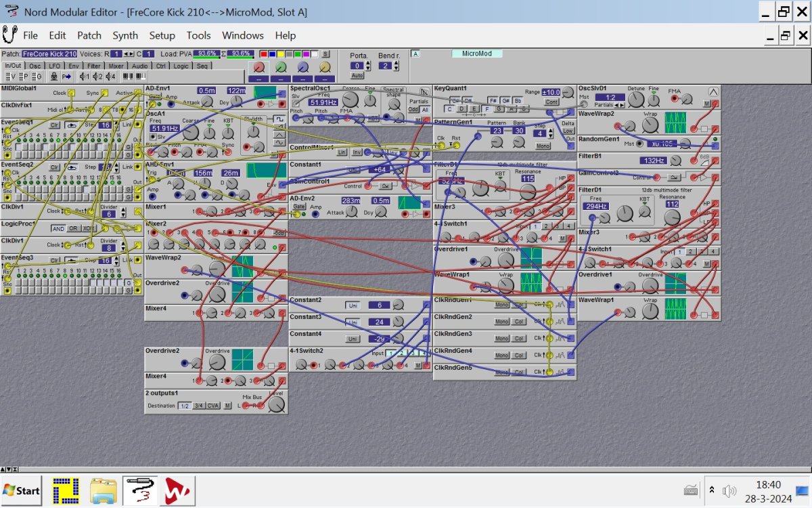This screenshot has height=508, width=812.
Task: Select the speaker 2 audio output icon
Action: pyautogui.click(x=97, y=77)
